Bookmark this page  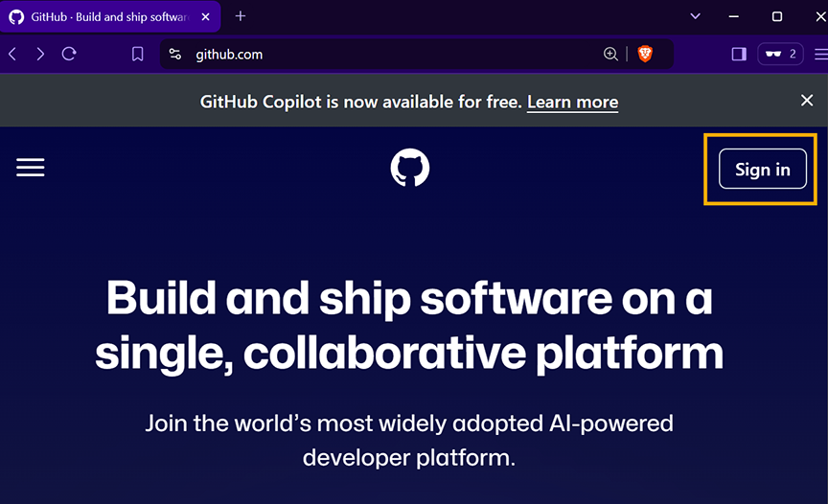137,54
